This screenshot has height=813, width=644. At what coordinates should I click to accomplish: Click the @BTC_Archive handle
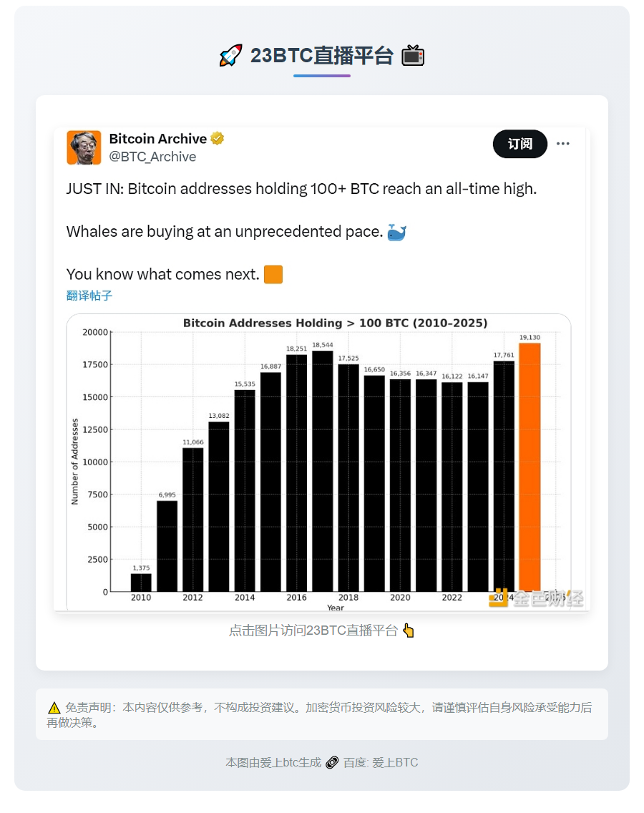152,157
